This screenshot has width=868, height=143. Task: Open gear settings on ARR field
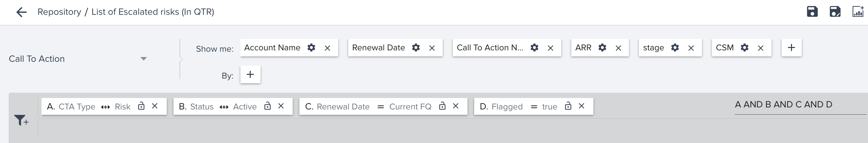[602, 48]
